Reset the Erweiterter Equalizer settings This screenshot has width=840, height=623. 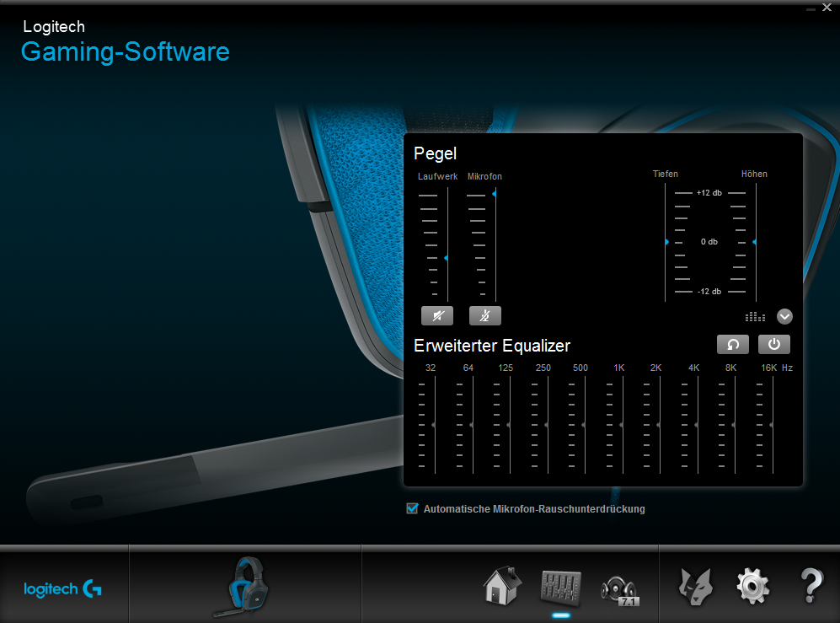pyautogui.click(x=732, y=344)
